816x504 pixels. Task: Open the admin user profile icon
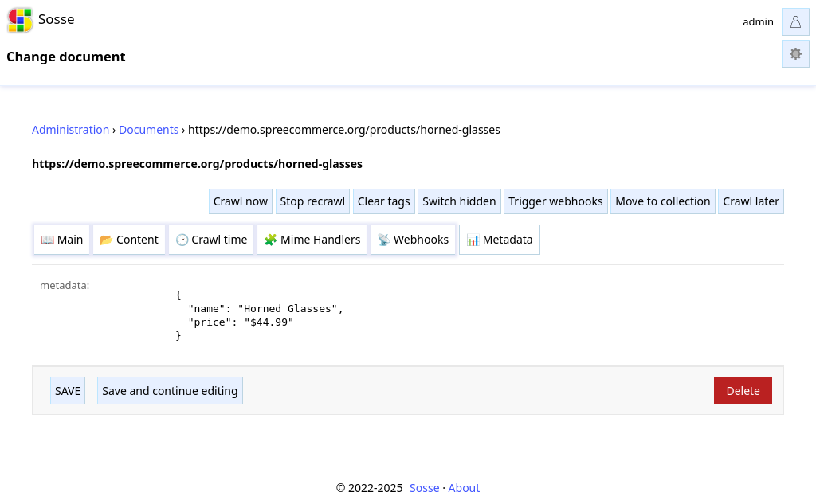point(795,21)
